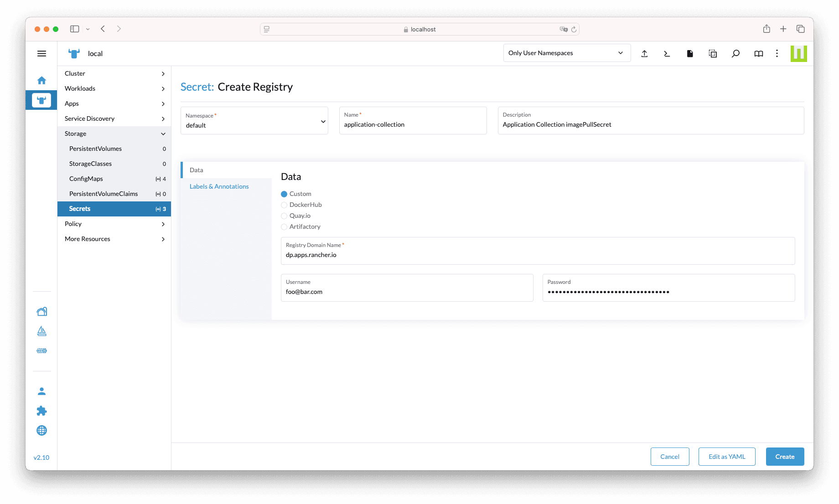Click the Registry Domain Name field
Image resolution: width=839 pixels, height=504 pixels.
537,255
